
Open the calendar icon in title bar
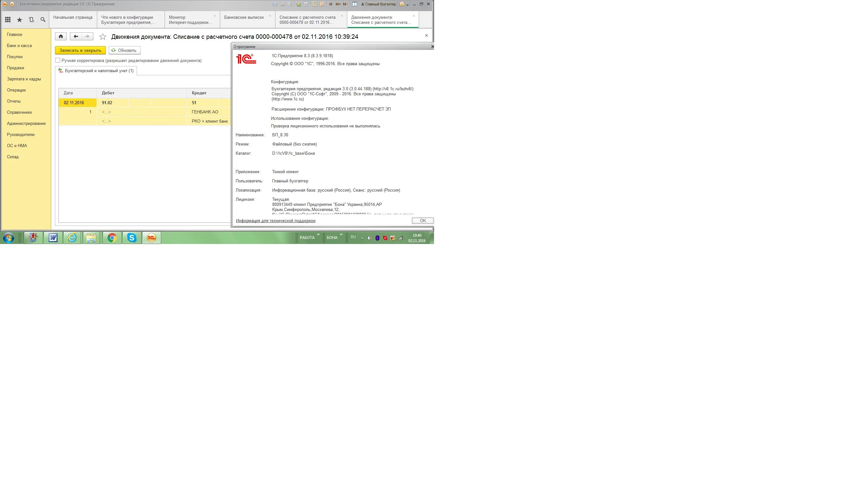tap(322, 4)
